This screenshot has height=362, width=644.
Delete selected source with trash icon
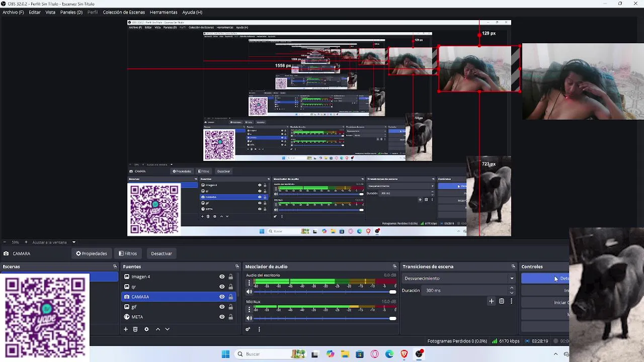pyautogui.click(x=135, y=329)
